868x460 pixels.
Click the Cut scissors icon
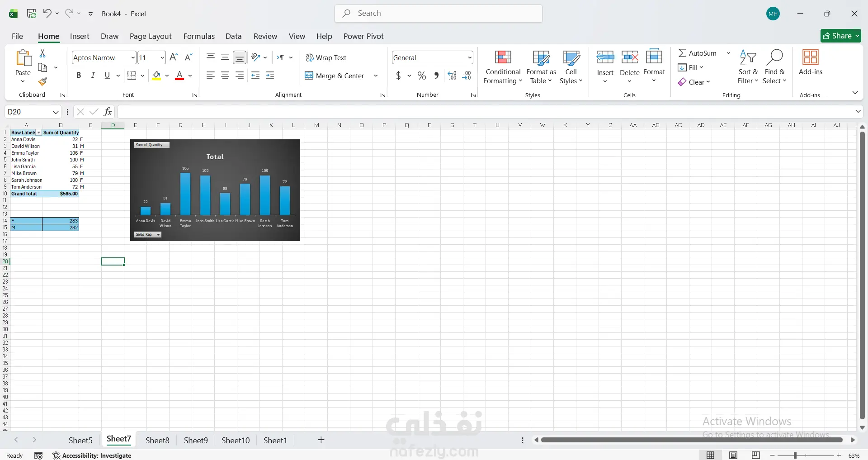[x=42, y=53]
